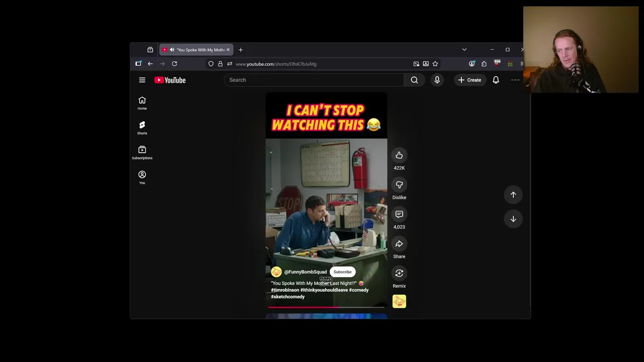This screenshot has height=362, width=644.
Task: Pause the playing short video
Action: [327, 201]
